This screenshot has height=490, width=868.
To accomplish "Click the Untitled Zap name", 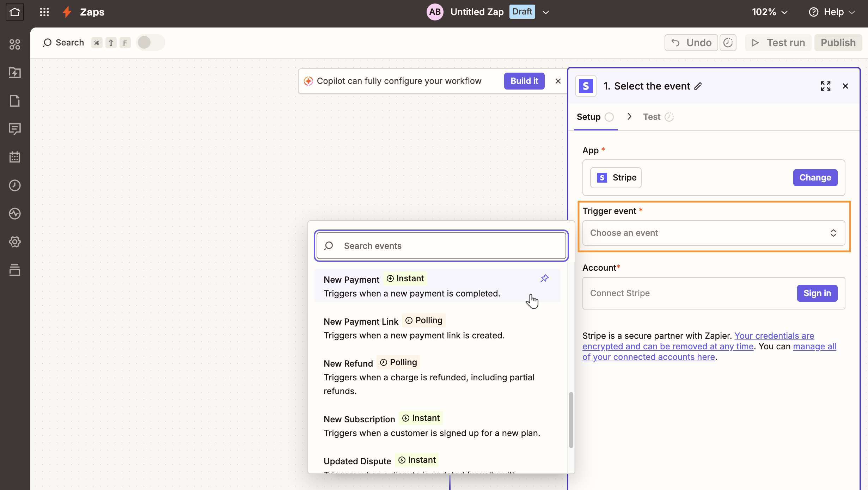I will pos(477,12).
